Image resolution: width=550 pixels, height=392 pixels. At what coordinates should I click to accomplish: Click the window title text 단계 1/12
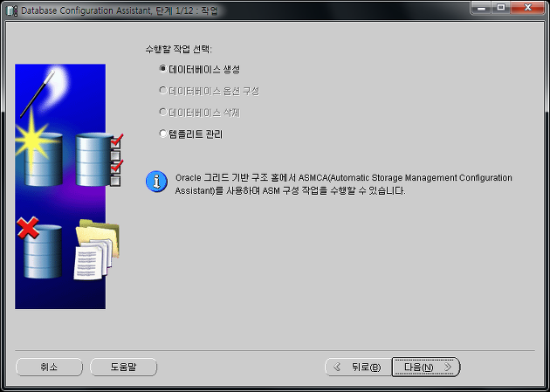(175, 10)
